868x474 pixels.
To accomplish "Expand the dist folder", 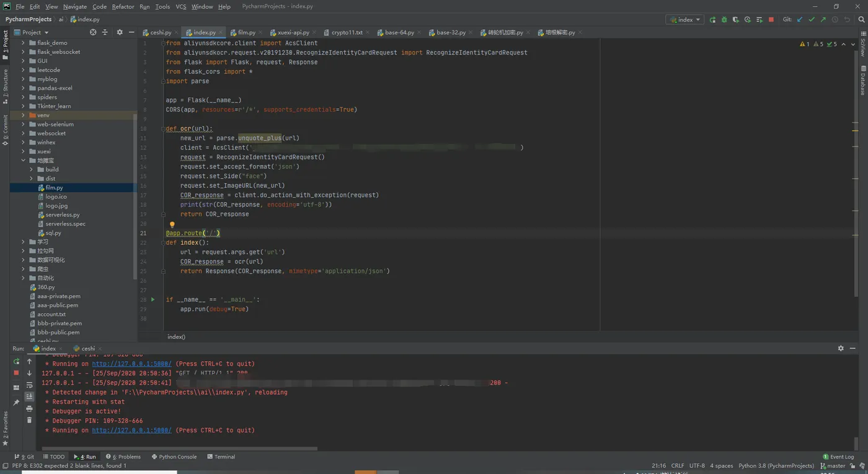I will pos(32,179).
